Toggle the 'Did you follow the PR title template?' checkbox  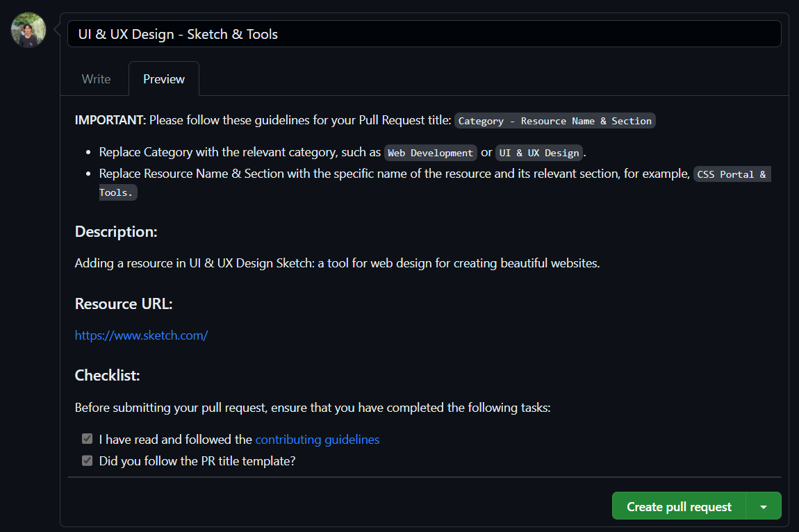click(x=87, y=460)
